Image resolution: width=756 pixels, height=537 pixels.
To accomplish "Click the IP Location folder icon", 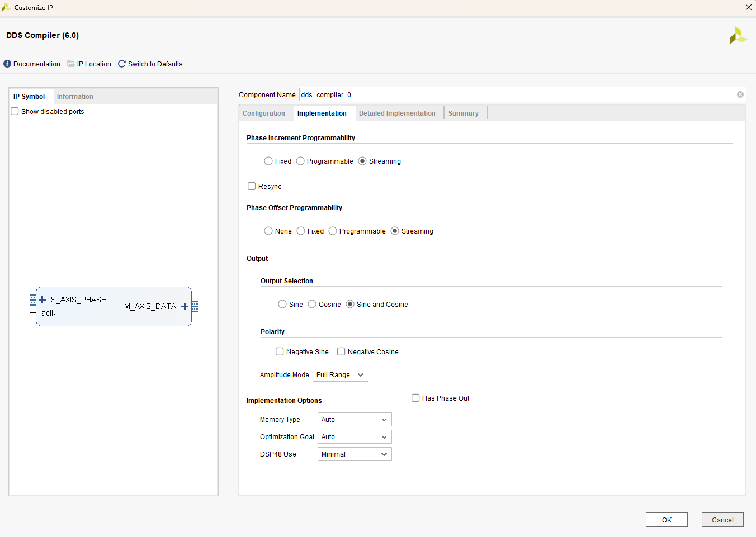I will click(71, 64).
